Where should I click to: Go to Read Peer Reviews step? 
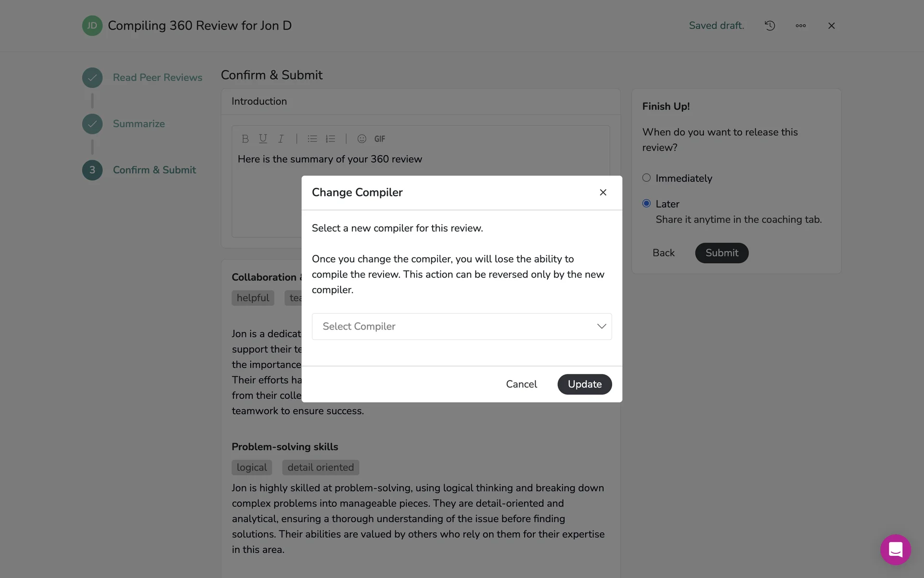157,78
